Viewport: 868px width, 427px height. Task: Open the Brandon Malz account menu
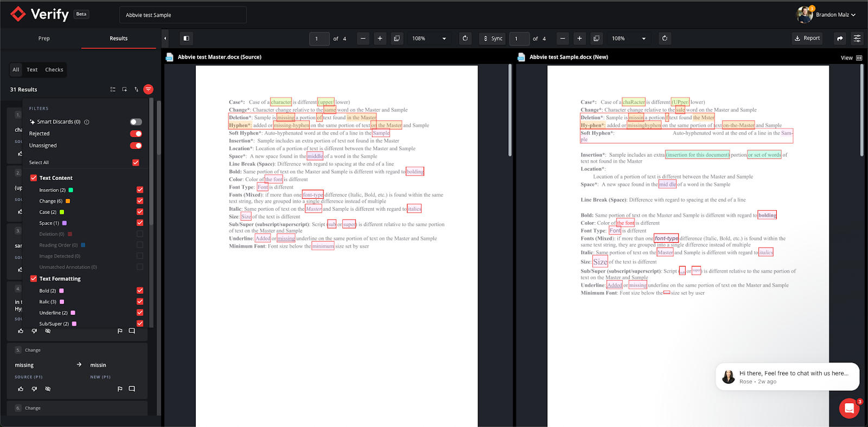point(835,15)
